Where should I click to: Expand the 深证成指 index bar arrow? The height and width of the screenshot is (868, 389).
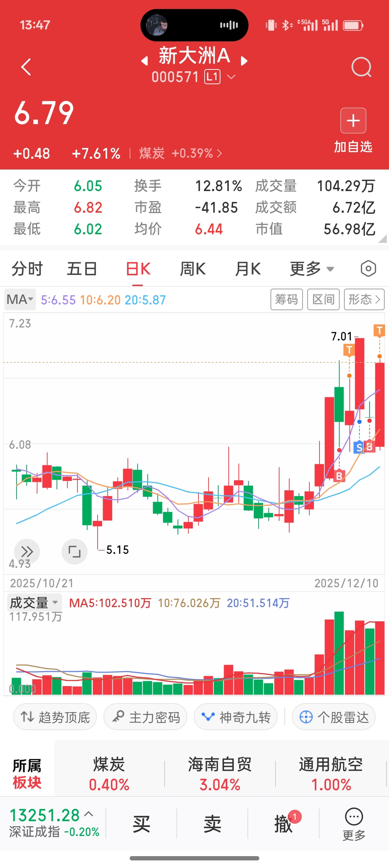pyautogui.click(x=89, y=814)
